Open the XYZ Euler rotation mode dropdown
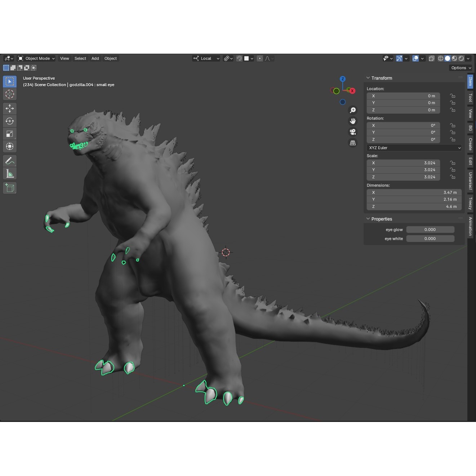This screenshot has width=476, height=476. point(414,148)
